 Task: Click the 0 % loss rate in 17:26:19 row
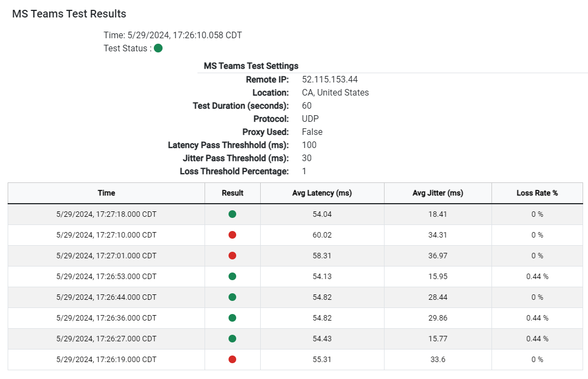[x=537, y=359]
